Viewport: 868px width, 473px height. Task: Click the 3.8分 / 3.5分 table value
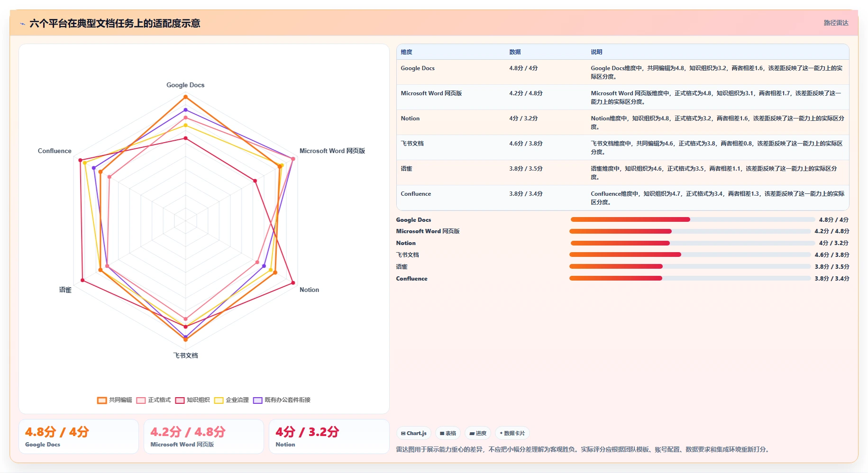click(x=526, y=169)
